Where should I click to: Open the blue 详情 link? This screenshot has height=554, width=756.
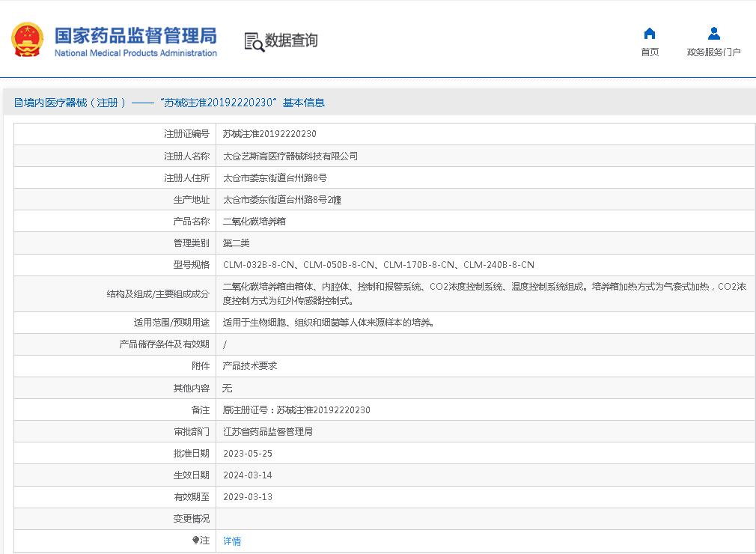(x=232, y=541)
